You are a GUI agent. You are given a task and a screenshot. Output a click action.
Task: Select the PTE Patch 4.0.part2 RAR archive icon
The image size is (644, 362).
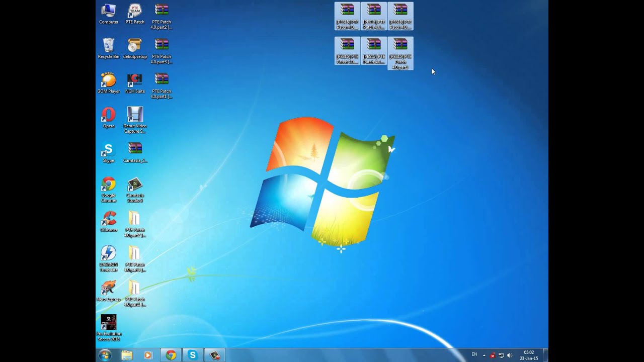point(162,17)
